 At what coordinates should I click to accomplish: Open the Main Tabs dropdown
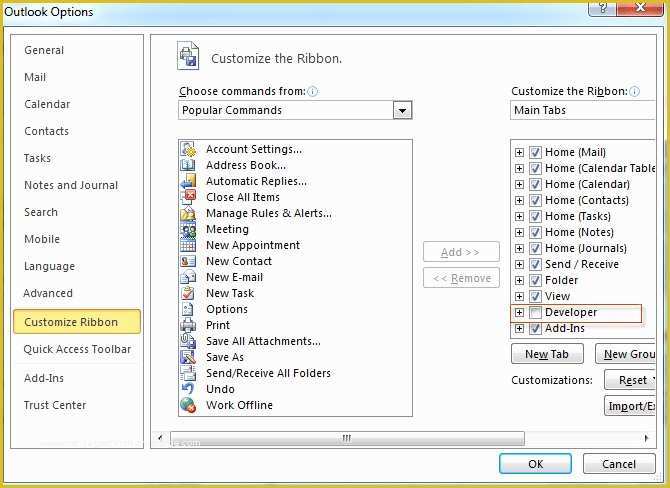[x=582, y=110]
